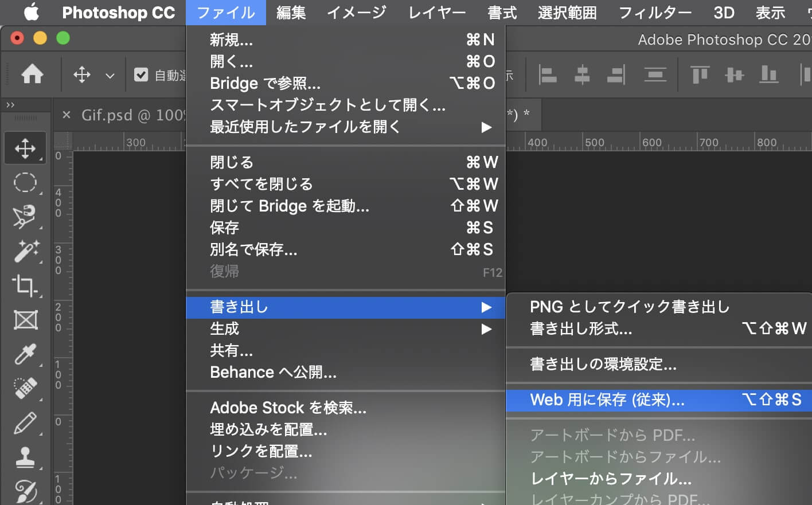Open the tool preset picker dropdown arrow
812x505 pixels.
[x=110, y=75]
